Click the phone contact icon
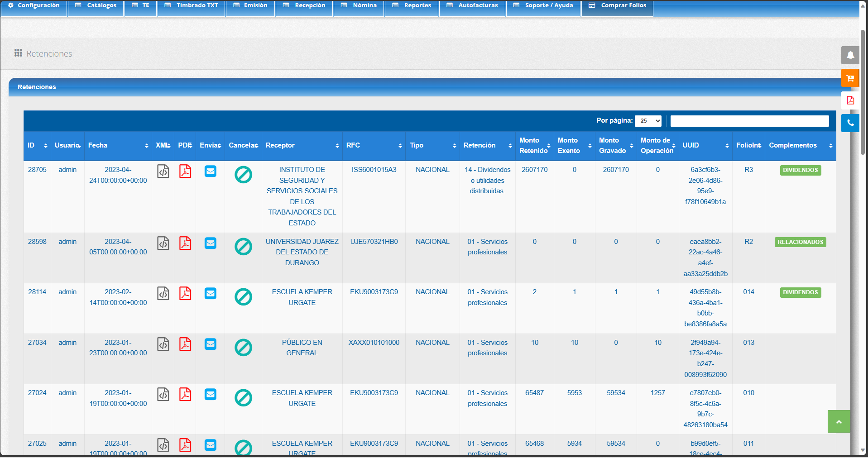 click(x=850, y=123)
